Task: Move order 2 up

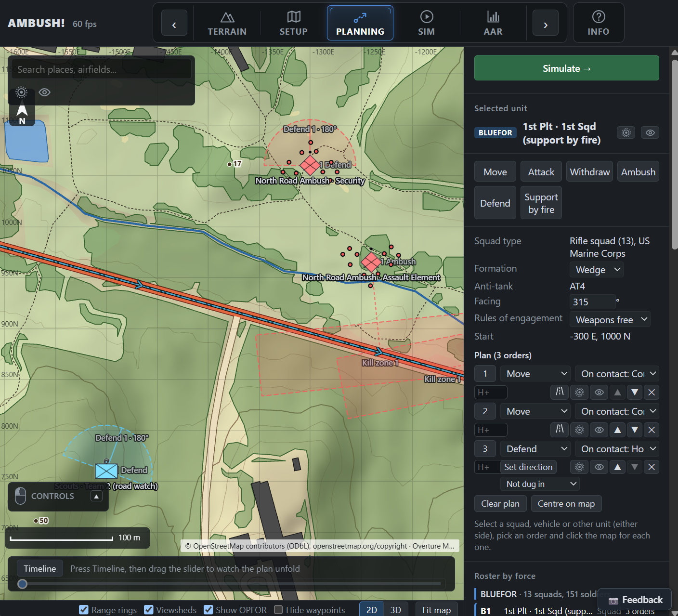Action: [617, 430]
